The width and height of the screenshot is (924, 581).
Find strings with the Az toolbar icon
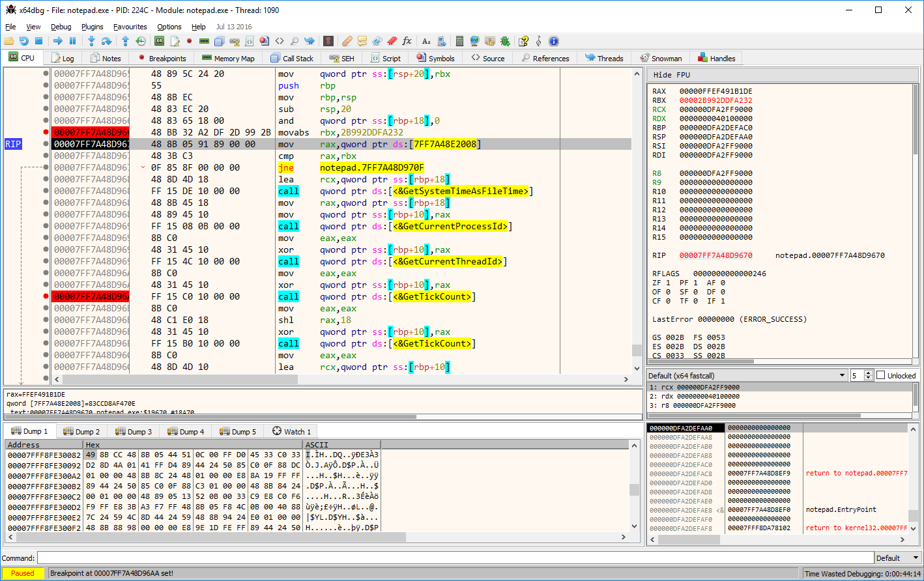pyautogui.click(x=426, y=41)
